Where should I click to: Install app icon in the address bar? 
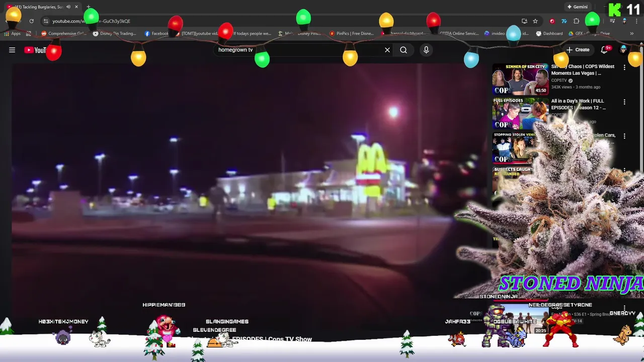[x=524, y=21]
